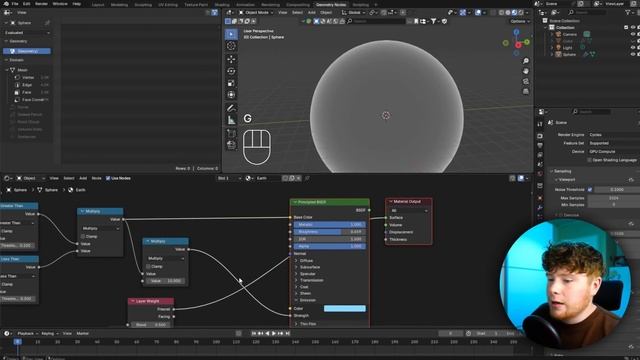Image resolution: width=640 pixels, height=360 pixels.
Task: Open the Evaluated dropdown in spreadsheet
Action: 27,33
